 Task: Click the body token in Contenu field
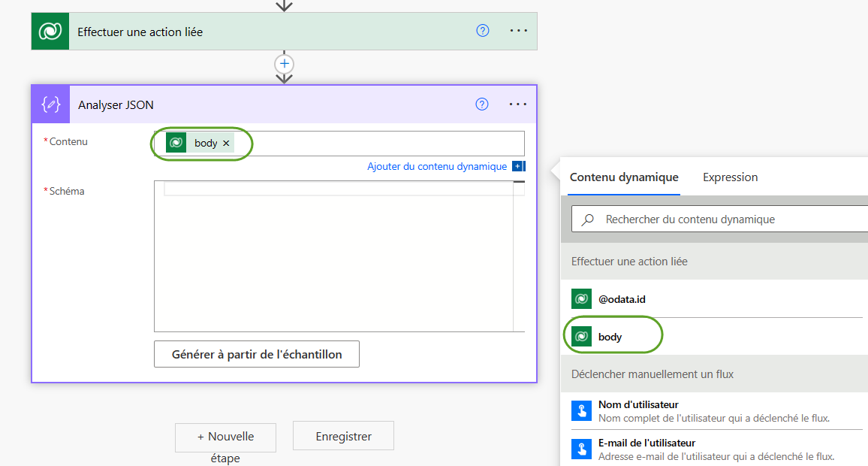point(200,143)
